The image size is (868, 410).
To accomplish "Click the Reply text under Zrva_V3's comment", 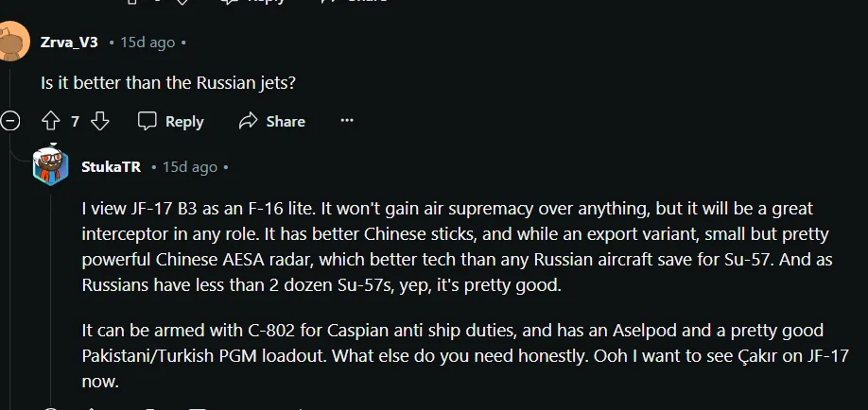I will (x=184, y=121).
